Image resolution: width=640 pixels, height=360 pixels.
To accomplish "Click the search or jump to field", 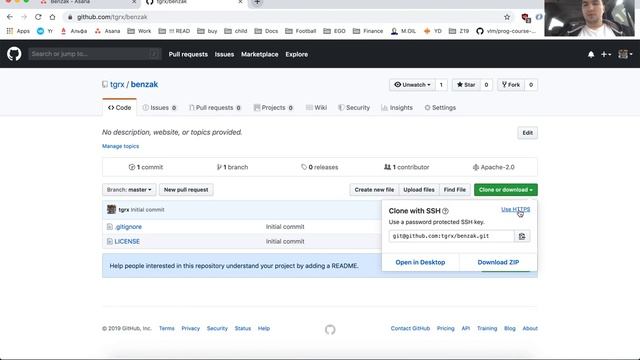I will tap(95, 54).
